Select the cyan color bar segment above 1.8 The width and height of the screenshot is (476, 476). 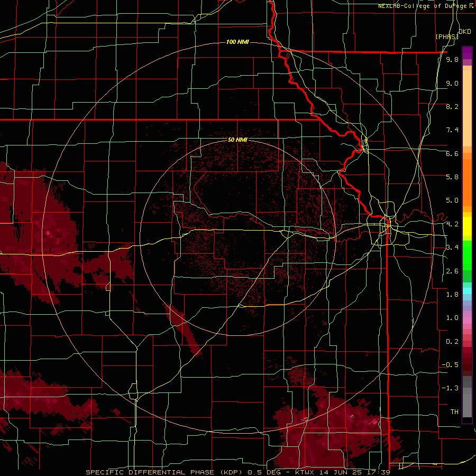tap(467, 290)
